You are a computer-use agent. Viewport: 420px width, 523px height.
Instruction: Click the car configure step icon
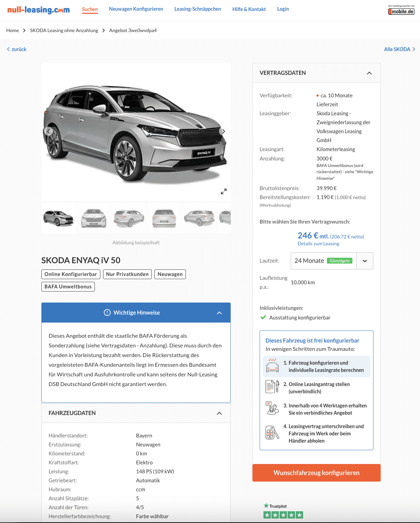(272, 366)
